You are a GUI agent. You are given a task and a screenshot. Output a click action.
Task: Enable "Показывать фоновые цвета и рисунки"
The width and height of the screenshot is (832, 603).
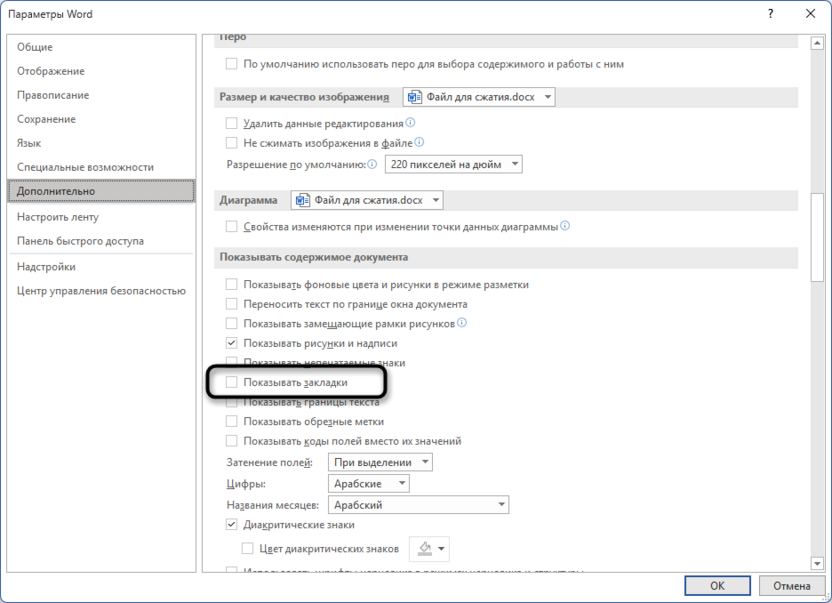tap(231, 285)
